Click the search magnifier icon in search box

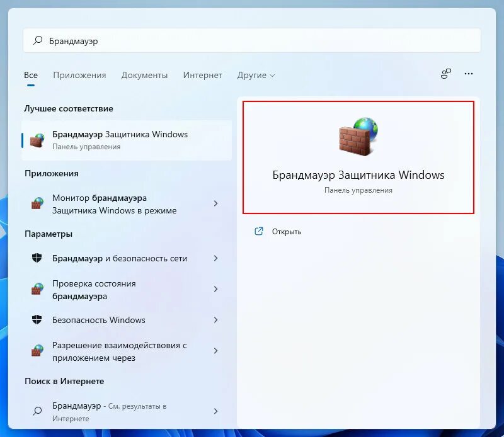tap(38, 40)
